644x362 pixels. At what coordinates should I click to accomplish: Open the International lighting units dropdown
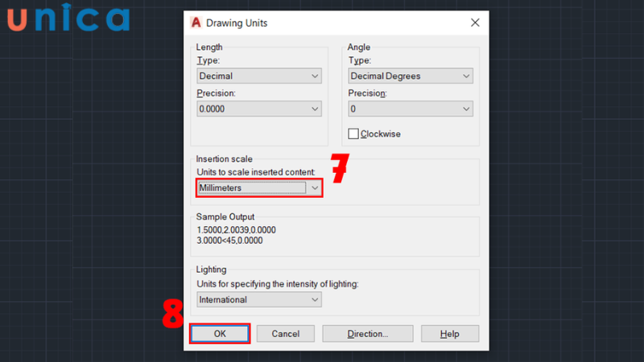tap(259, 299)
